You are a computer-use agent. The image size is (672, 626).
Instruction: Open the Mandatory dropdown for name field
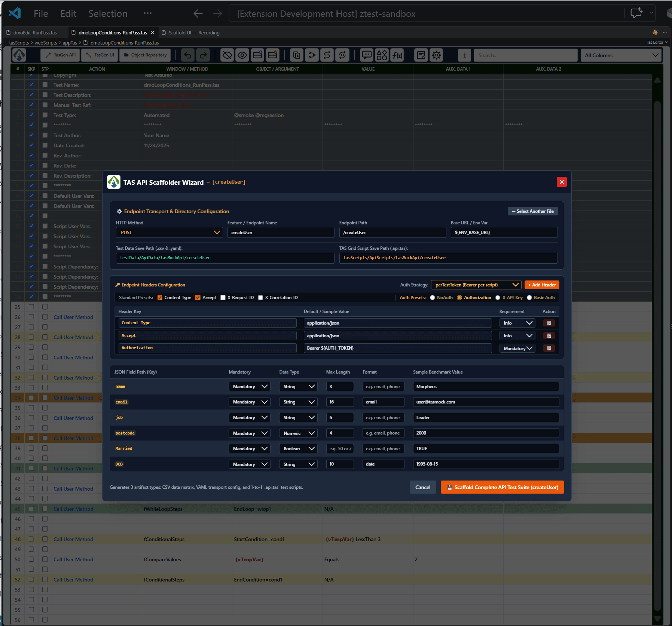(249, 387)
